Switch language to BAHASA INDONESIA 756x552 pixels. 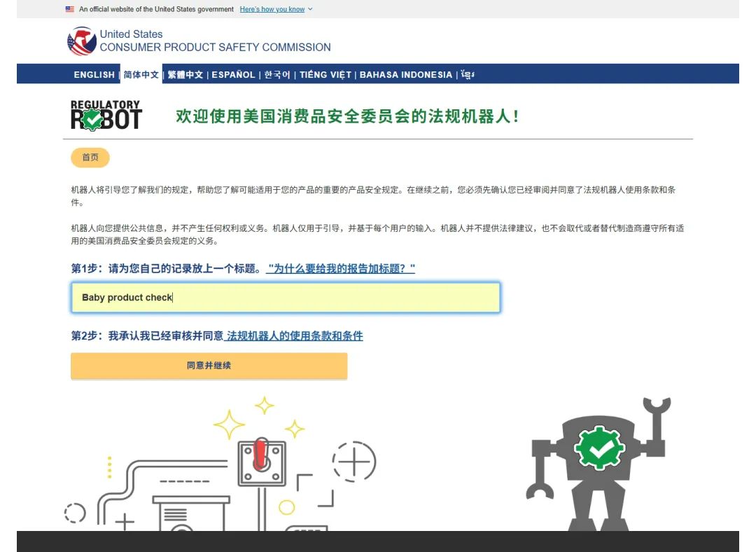click(x=406, y=75)
